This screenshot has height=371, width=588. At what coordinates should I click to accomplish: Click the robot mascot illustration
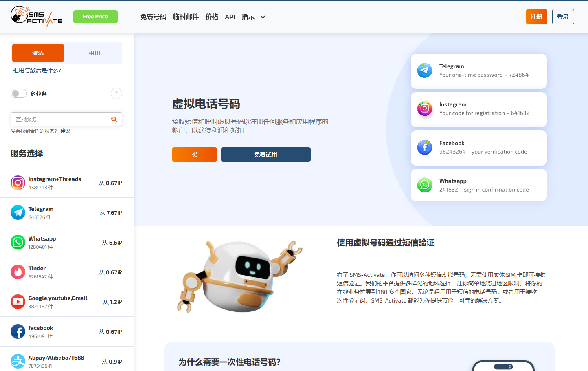click(239, 277)
